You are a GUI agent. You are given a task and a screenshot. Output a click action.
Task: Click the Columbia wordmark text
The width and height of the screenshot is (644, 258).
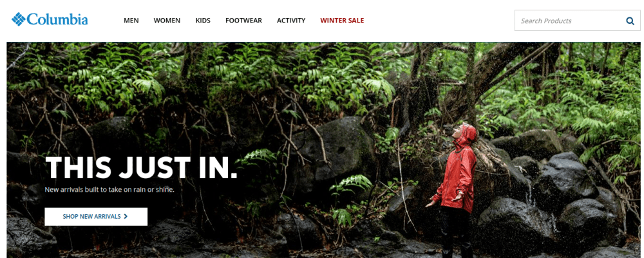(x=57, y=19)
